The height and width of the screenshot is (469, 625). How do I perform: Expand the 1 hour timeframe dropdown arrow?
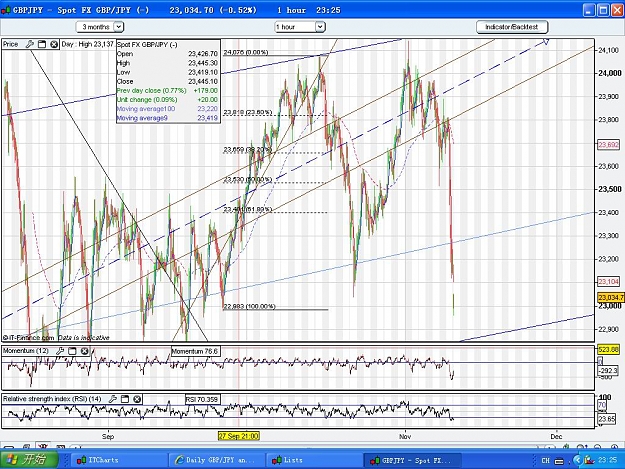tap(320, 27)
